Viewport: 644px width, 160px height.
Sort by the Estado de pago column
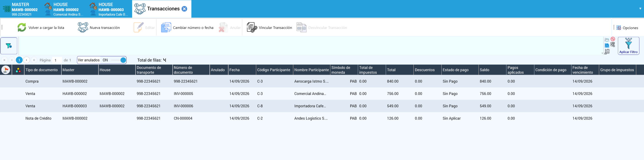tap(460, 70)
